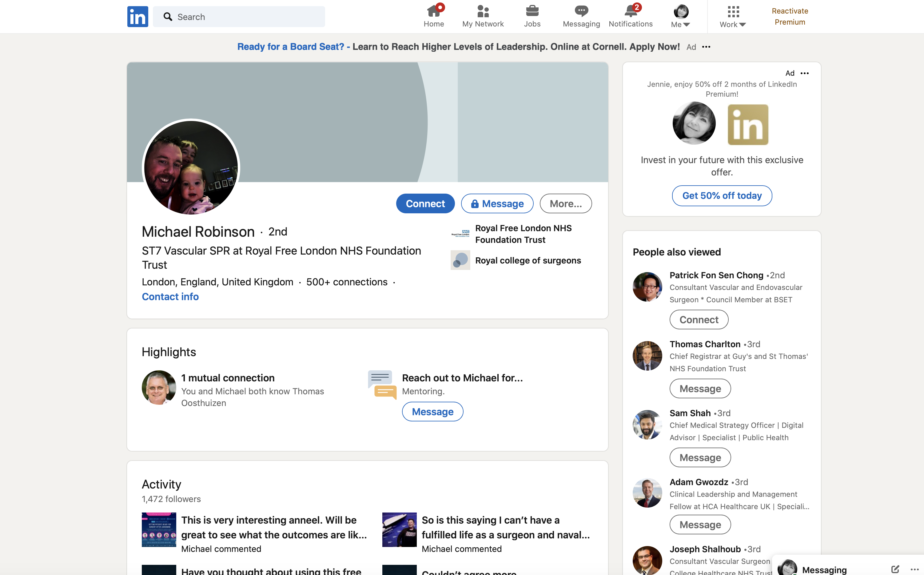Open thumbnail of anneel comment post
The image size is (924, 575).
coord(159,530)
